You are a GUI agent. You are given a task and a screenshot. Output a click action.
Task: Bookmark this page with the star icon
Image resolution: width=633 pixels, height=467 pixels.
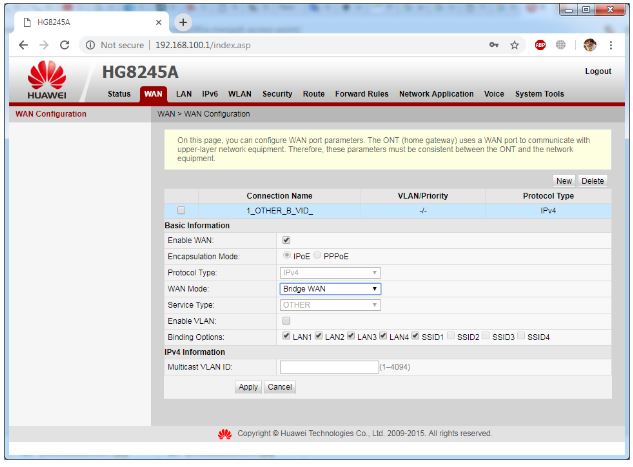pos(514,45)
